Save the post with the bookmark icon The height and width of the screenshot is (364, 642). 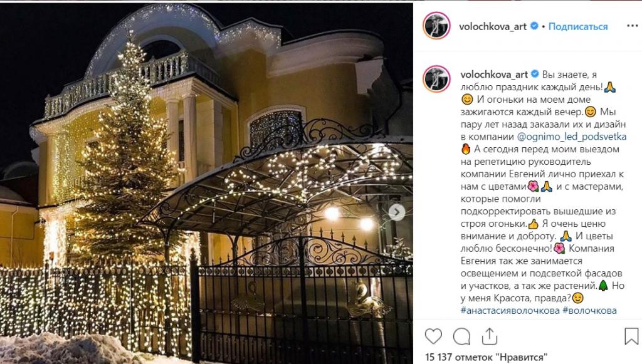(x=631, y=336)
